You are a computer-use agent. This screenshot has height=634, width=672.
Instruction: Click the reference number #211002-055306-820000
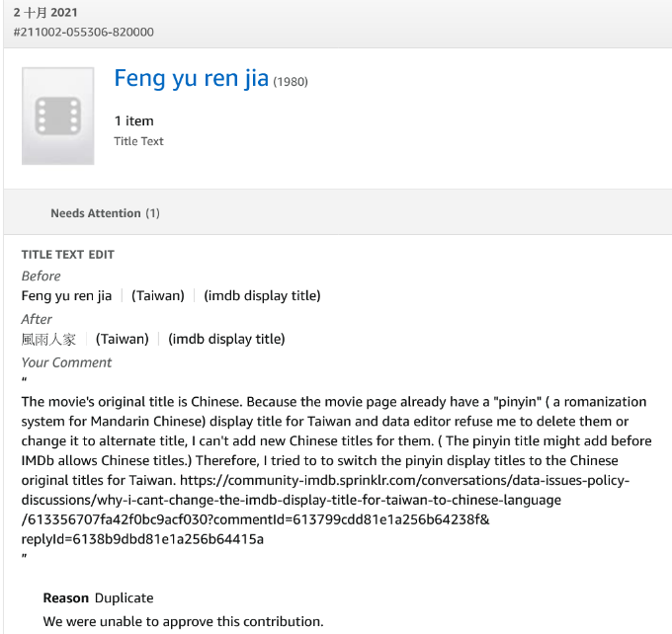pyautogui.click(x=84, y=32)
